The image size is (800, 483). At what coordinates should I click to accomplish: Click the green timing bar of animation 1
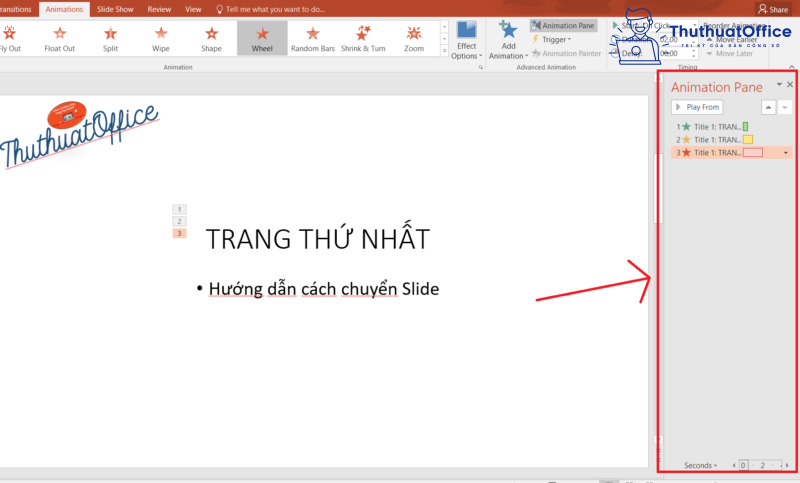(745, 126)
